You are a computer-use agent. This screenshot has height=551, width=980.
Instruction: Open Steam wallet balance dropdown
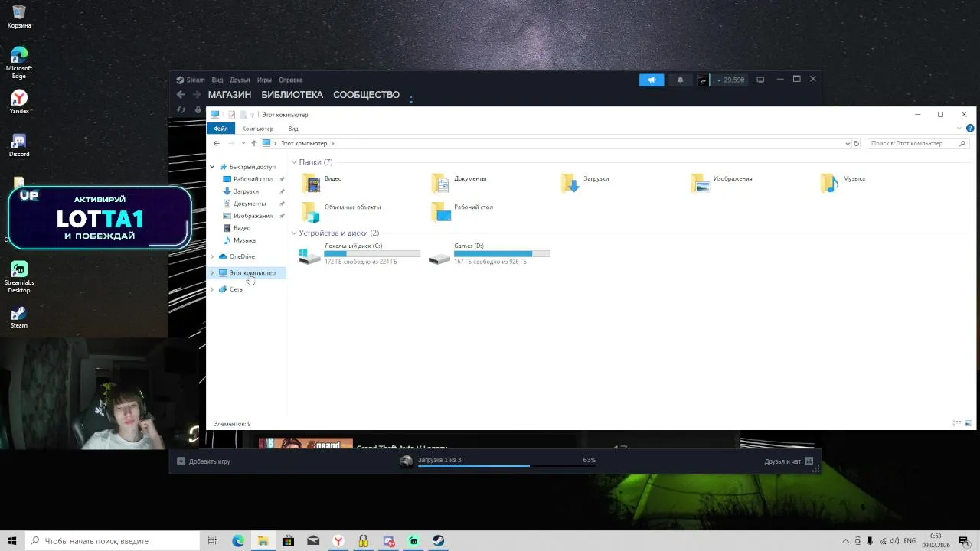(731, 80)
